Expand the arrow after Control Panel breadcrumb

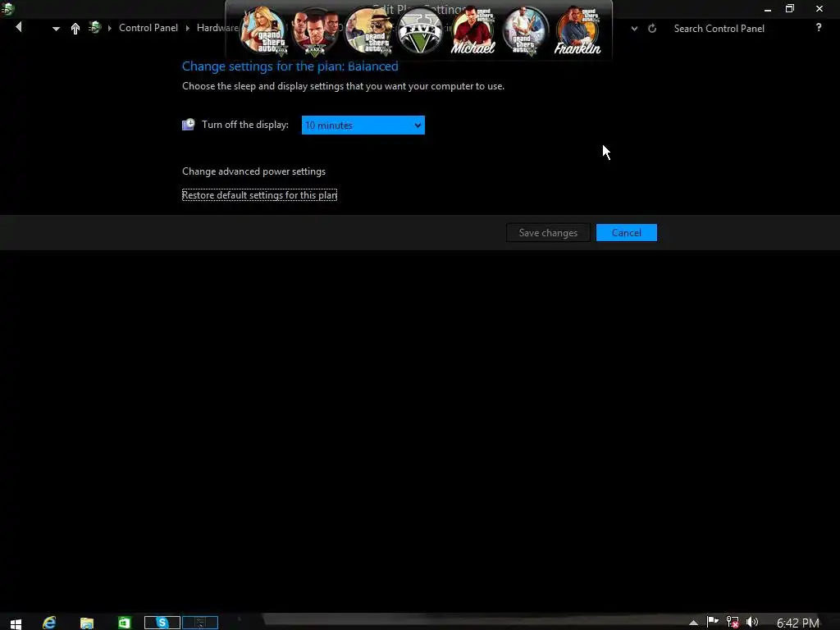tap(188, 28)
